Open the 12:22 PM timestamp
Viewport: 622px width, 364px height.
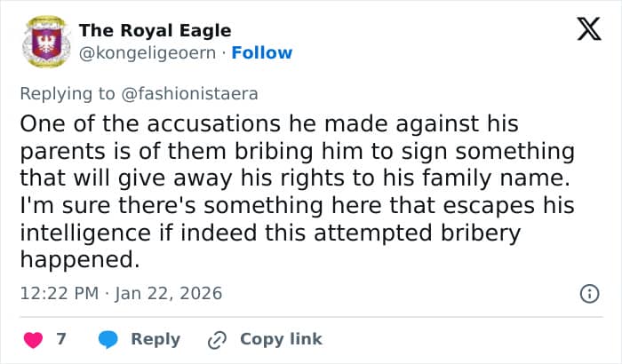tap(59, 293)
